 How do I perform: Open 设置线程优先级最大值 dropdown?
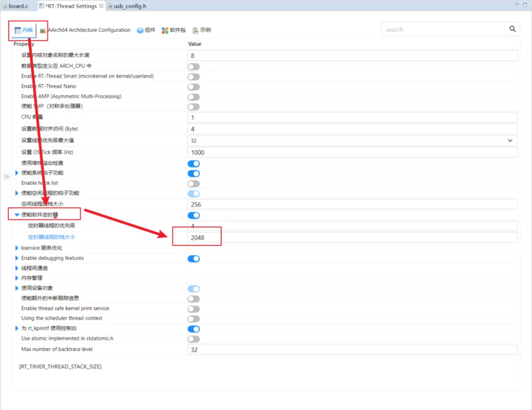point(510,140)
